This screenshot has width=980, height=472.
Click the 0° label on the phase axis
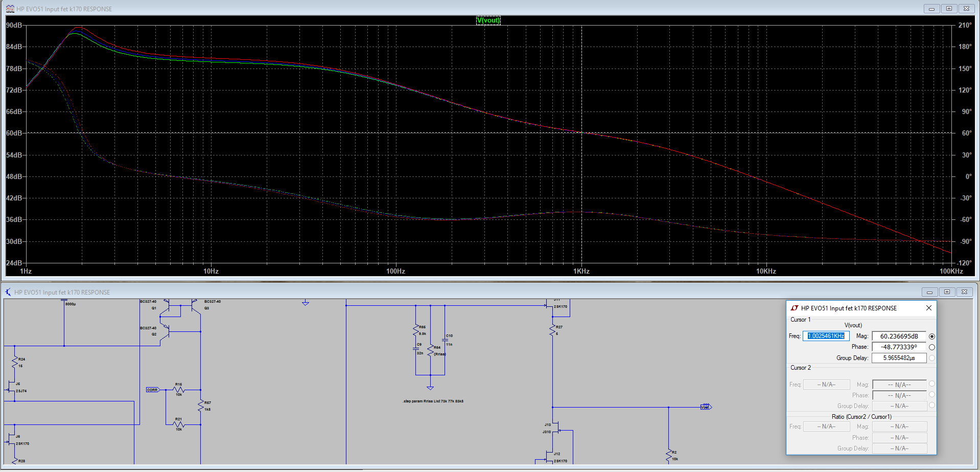[x=968, y=176]
